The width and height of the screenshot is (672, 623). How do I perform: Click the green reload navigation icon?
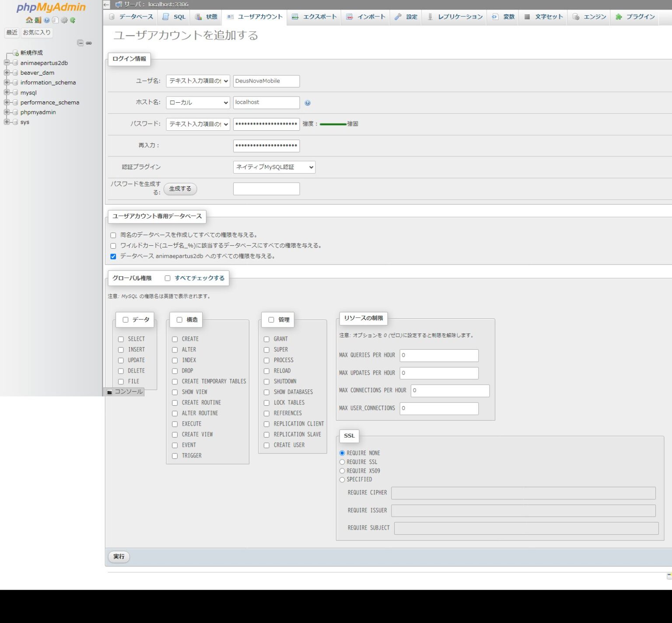(x=73, y=20)
